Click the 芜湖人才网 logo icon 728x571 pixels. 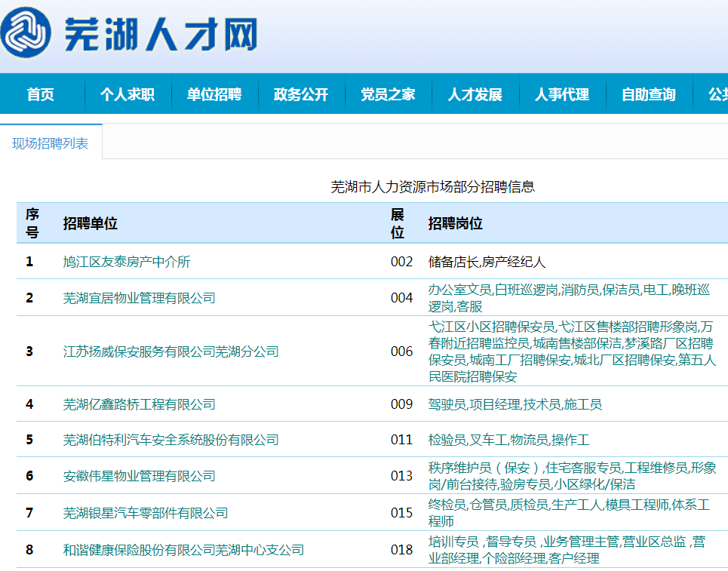(26, 33)
